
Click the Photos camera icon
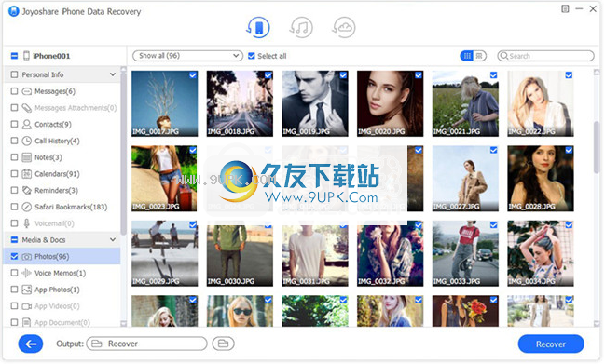point(27,257)
